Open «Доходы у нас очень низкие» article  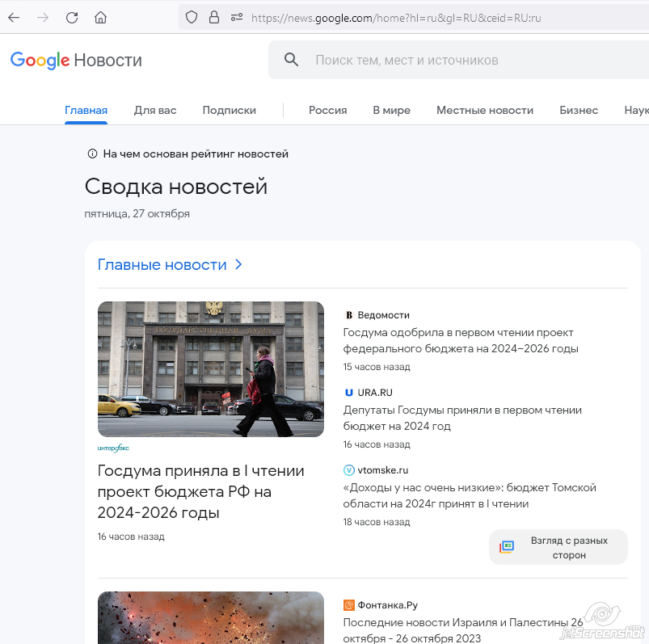(470, 495)
